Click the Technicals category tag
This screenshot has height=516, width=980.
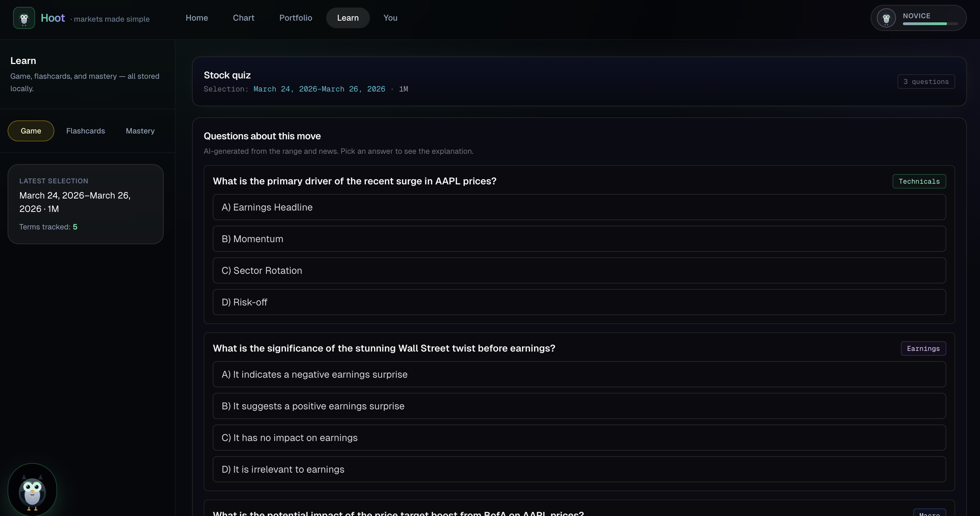(919, 181)
